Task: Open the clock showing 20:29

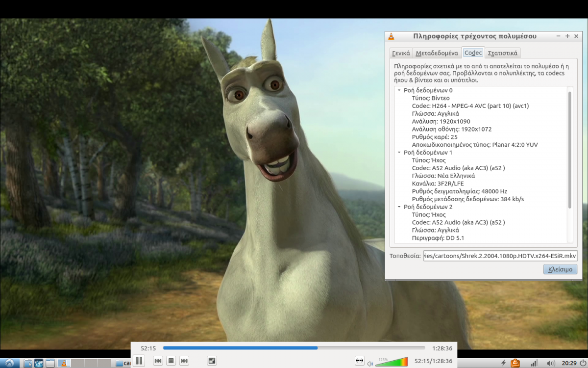Action: (x=569, y=364)
